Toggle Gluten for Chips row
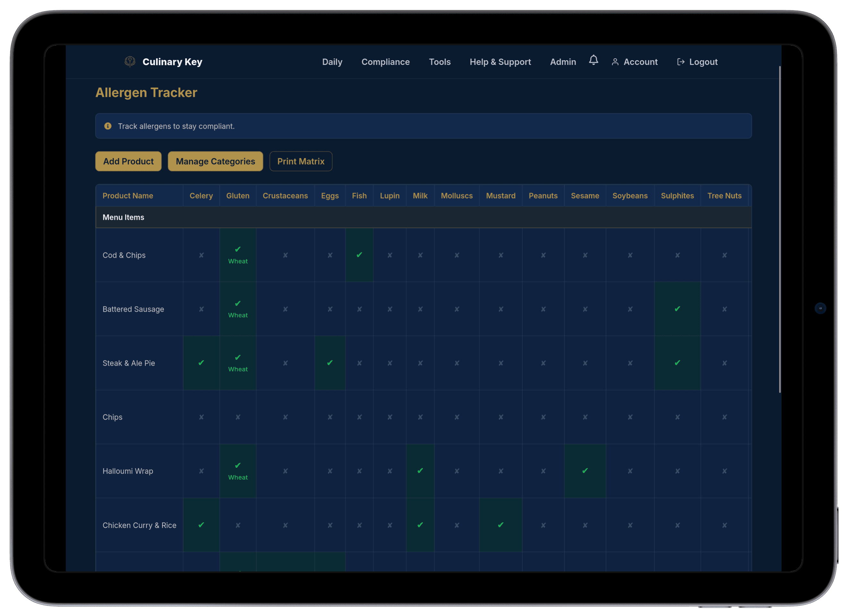847x616 pixels. [x=238, y=417]
